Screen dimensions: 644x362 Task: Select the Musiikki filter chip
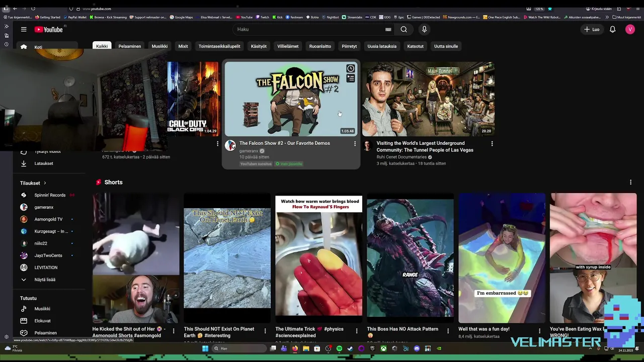tap(159, 46)
